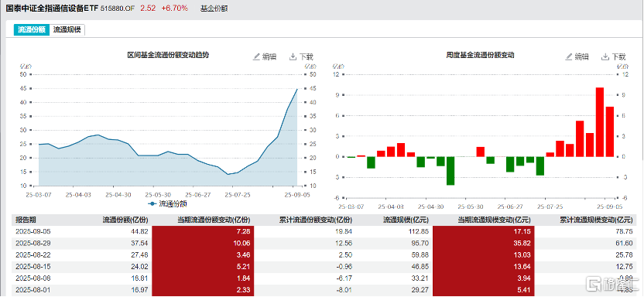Sort by the 累计流通份额变动(亿份) column header
The image size is (644, 297).
pyautogui.click(x=316, y=220)
